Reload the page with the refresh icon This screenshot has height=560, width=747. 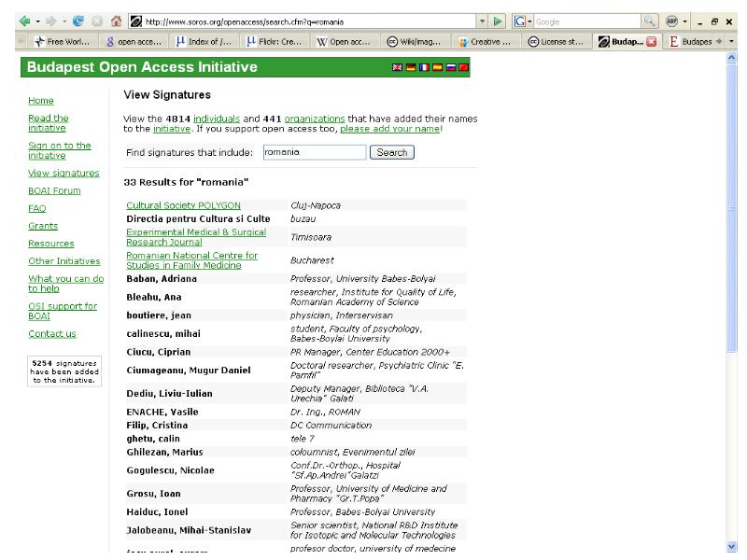[78, 21]
